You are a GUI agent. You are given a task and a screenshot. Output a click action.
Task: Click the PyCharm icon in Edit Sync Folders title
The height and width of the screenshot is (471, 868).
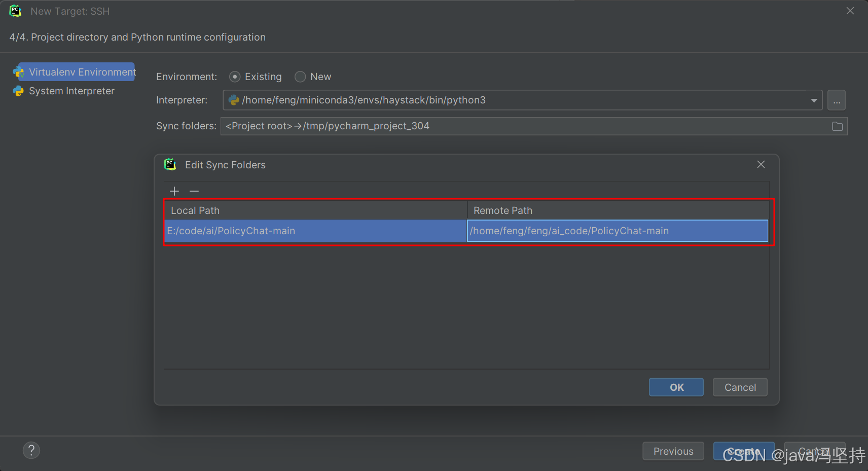(170, 164)
